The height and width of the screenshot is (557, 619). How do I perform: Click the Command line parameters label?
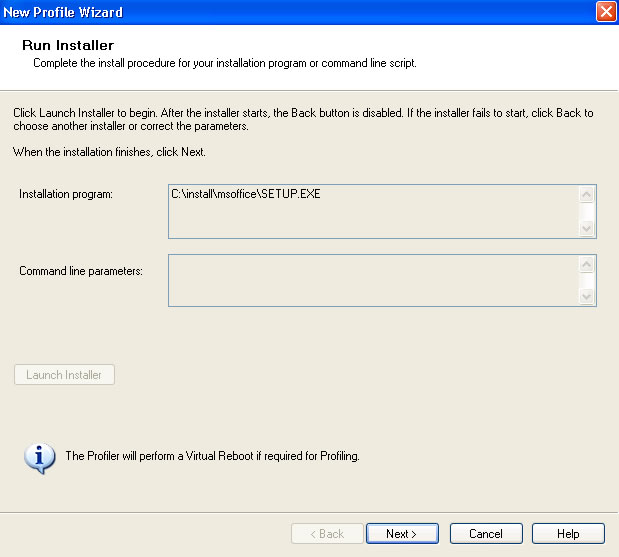tap(81, 271)
